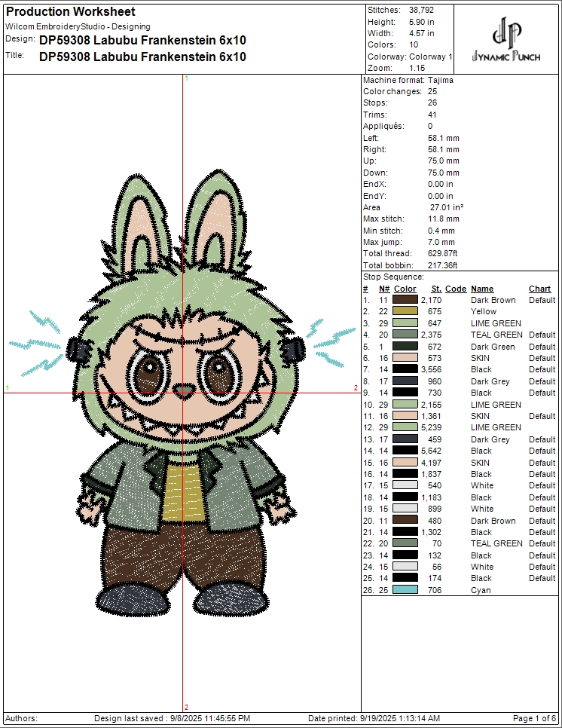Click the Width value '4.57 in'

pos(422,33)
